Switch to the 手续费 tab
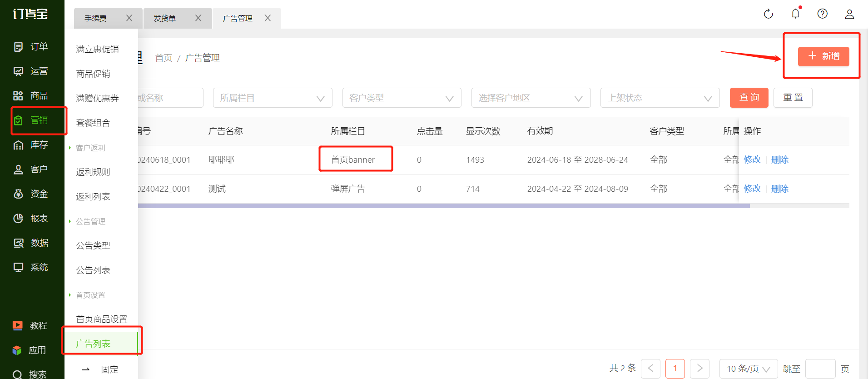868x379 pixels. point(96,18)
